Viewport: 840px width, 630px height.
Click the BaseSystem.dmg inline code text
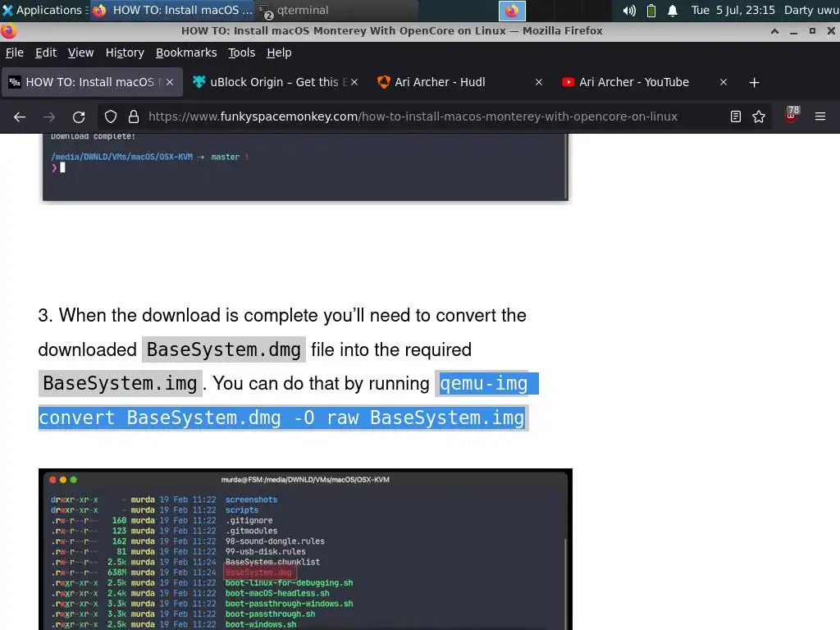click(x=224, y=349)
